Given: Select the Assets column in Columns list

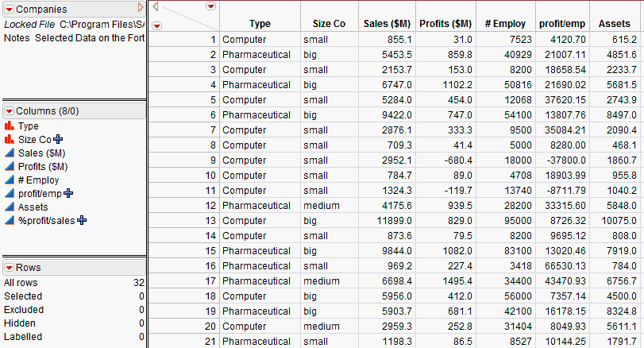Looking at the screenshot, I should pos(32,207).
